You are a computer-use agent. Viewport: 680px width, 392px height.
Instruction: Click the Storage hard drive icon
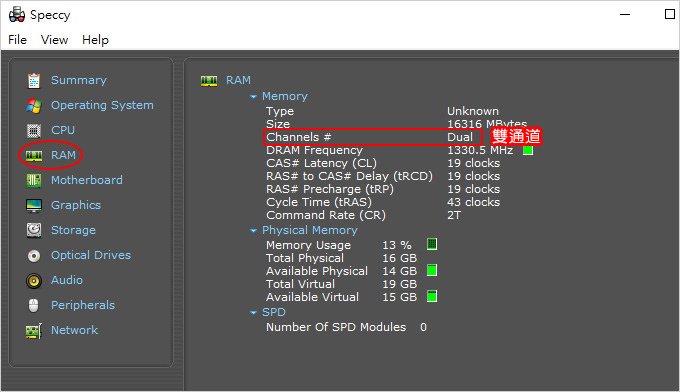34,230
